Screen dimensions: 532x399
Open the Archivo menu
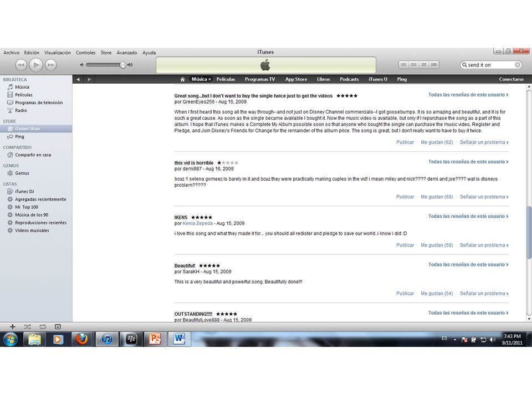coord(11,53)
